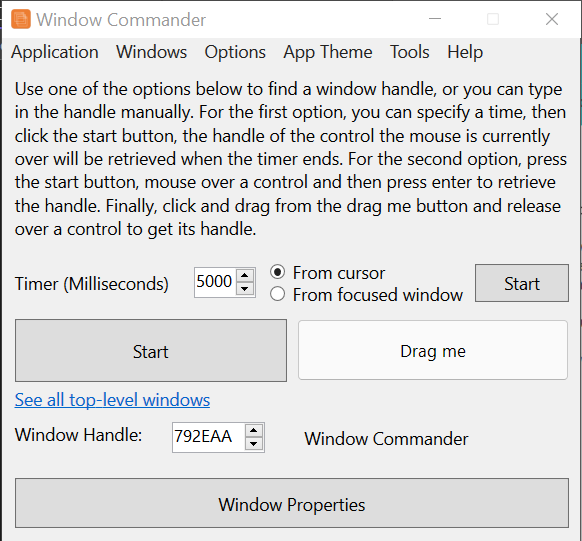
Task: Follow the See all top-level windows link
Action: (x=112, y=400)
